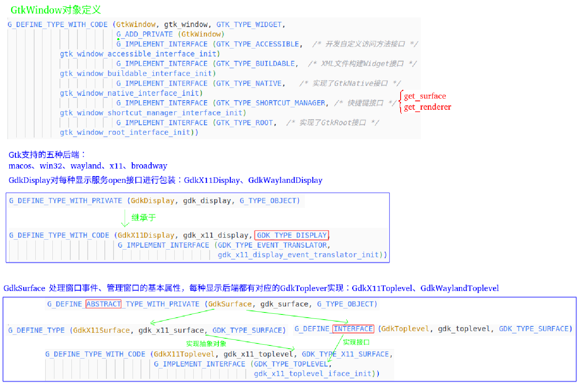Click the green label "实现接口"
Image resolution: width=588 pixels, height=386 pixels.
click(356, 342)
